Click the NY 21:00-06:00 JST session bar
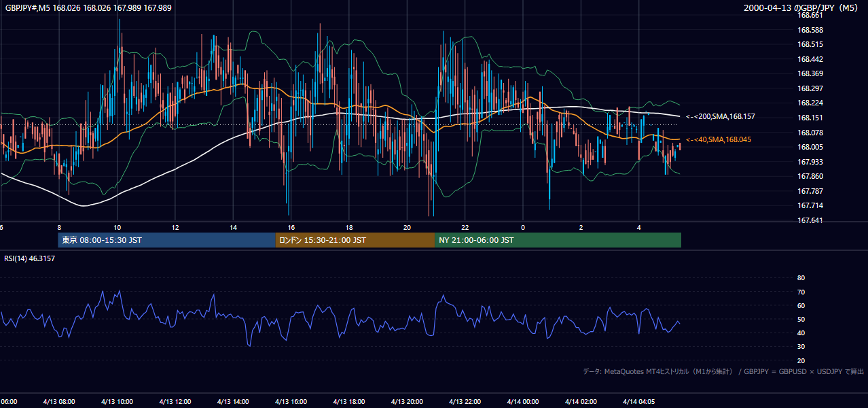The image size is (868, 408). point(558,240)
